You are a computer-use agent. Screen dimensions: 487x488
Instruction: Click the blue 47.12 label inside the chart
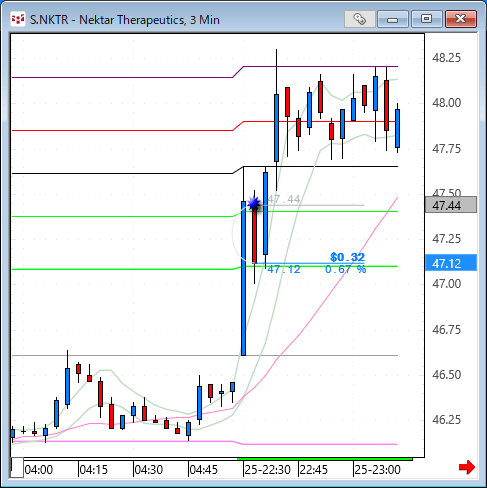pyautogui.click(x=284, y=269)
